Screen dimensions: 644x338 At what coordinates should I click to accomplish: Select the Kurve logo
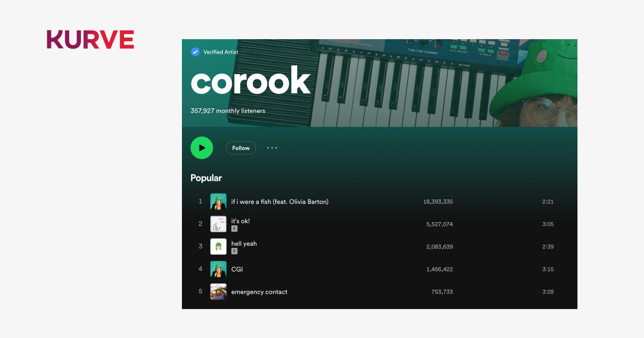pyautogui.click(x=90, y=39)
